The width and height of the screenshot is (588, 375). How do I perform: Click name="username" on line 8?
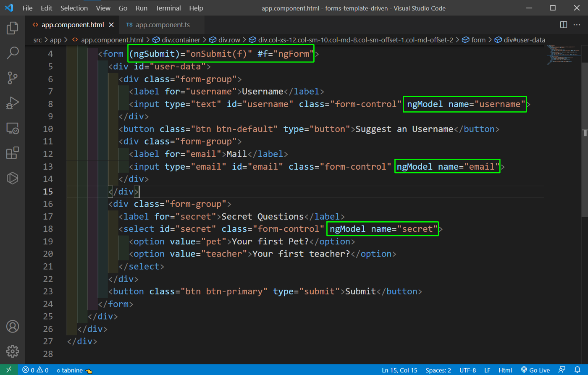(x=487, y=104)
